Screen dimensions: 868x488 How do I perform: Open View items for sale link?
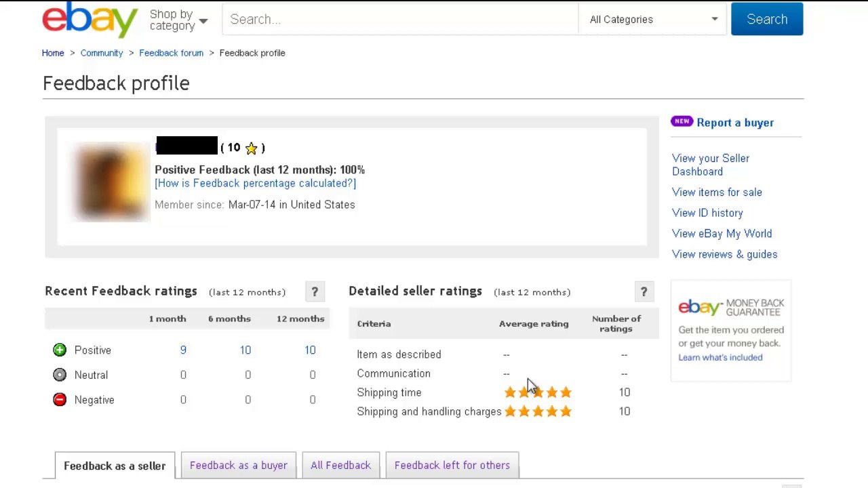click(x=717, y=192)
